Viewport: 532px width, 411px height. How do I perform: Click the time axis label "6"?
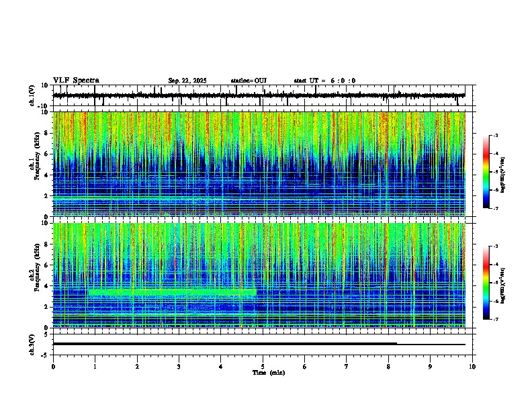coord(305,367)
